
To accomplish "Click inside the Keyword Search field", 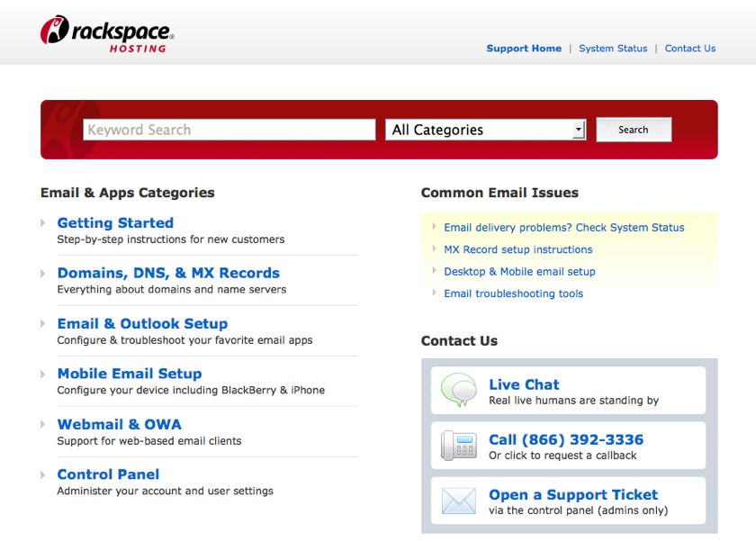I will (229, 130).
